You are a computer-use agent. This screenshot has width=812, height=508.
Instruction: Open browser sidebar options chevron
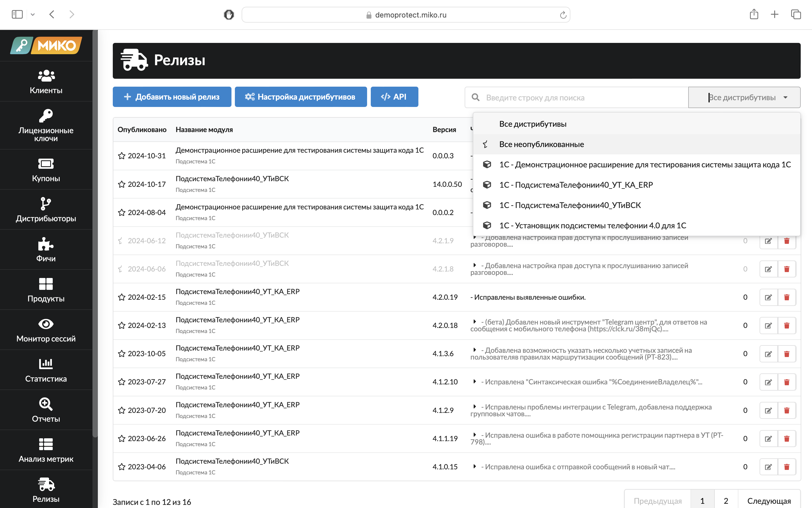pyautogui.click(x=32, y=14)
